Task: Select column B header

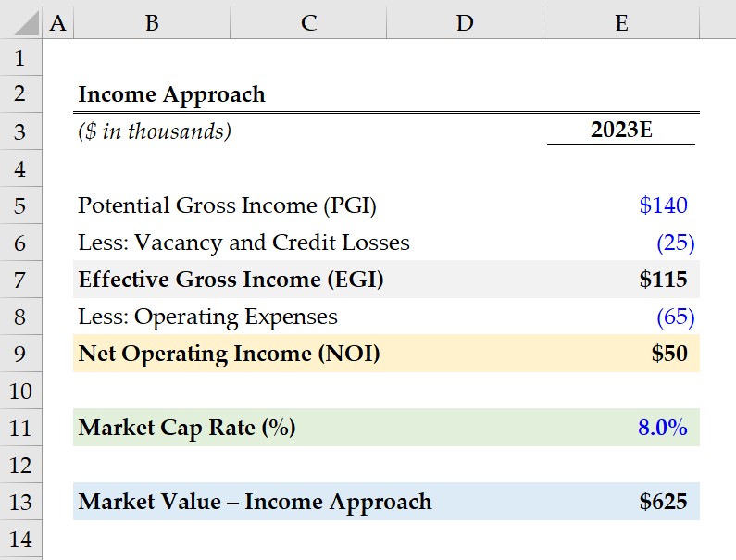Action: (x=152, y=22)
